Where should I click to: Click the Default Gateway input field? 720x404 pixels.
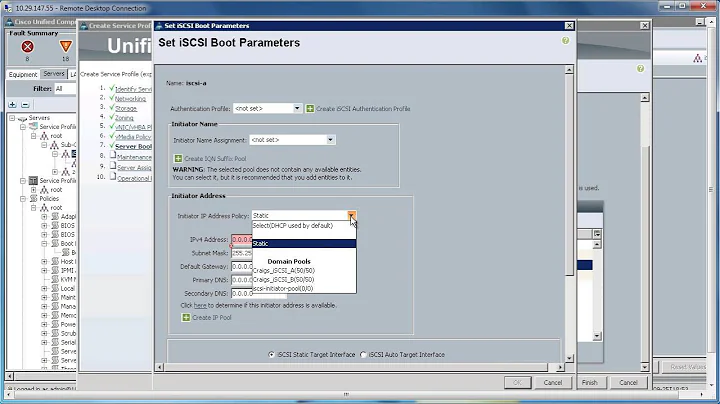click(242, 266)
